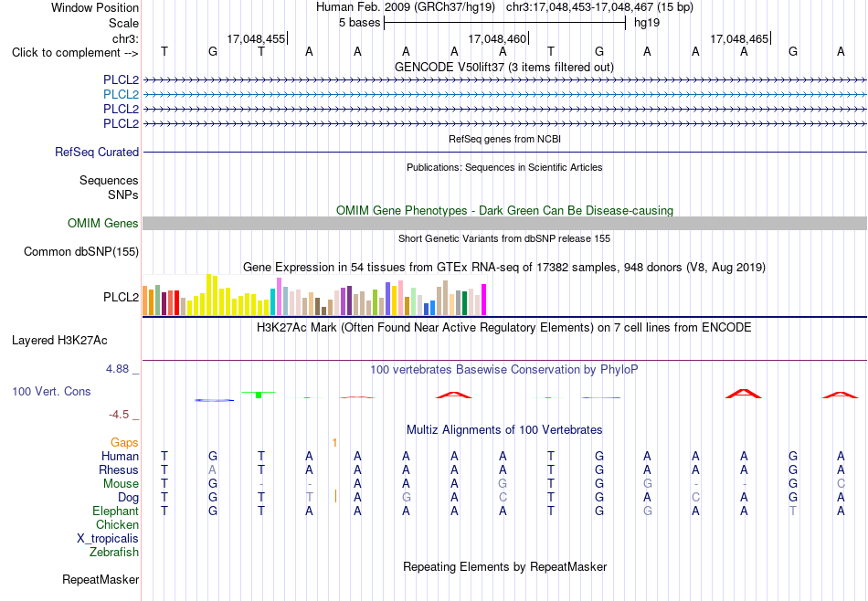Open the OMIM Gene Phenotypes track title
The width and height of the screenshot is (868, 601).
pyautogui.click(x=504, y=210)
